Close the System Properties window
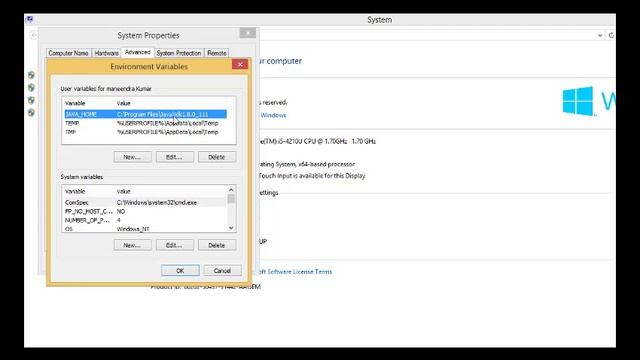 (248, 33)
